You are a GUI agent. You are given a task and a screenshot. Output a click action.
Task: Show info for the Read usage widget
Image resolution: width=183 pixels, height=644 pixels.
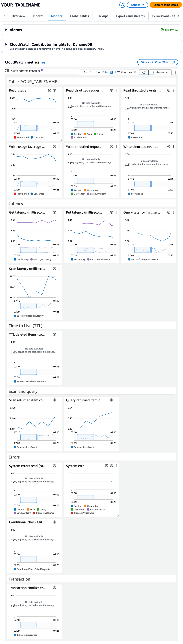pyautogui.click(x=54, y=90)
